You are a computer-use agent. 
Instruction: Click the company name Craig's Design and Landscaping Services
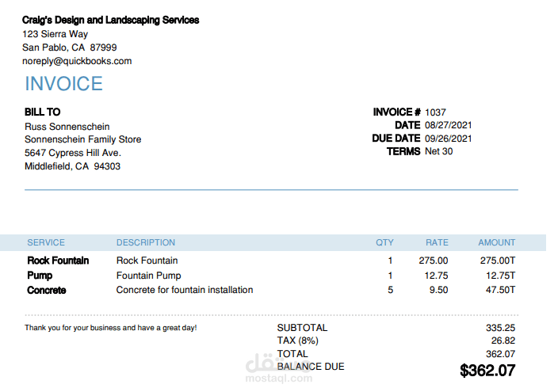coord(111,20)
